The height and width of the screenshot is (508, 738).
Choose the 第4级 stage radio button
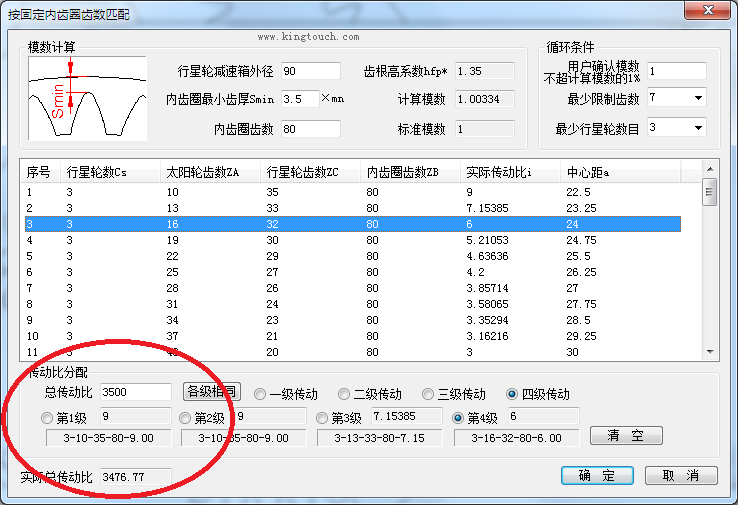pos(458,418)
